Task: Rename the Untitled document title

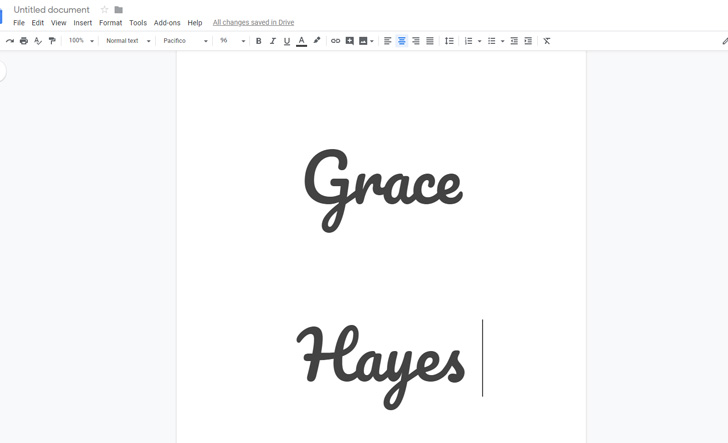Action: click(x=52, y=9)
